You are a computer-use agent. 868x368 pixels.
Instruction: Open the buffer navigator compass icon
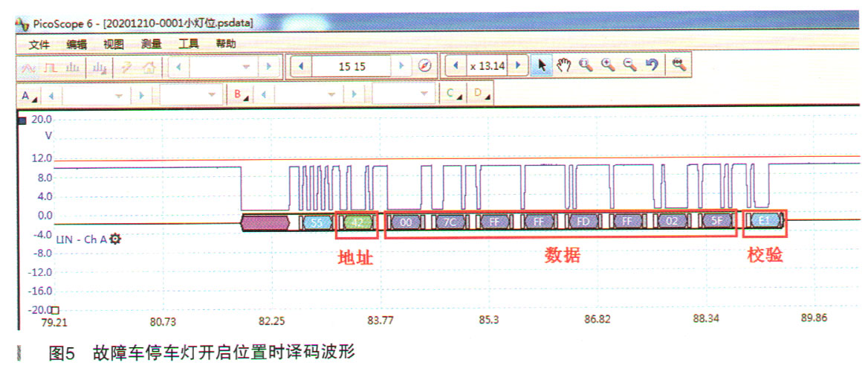point(424,66)
